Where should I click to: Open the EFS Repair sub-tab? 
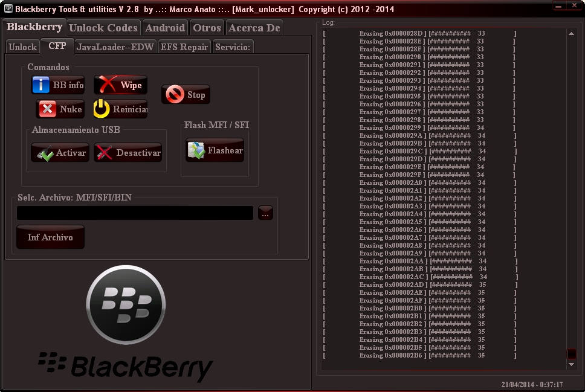pos(184,47)
